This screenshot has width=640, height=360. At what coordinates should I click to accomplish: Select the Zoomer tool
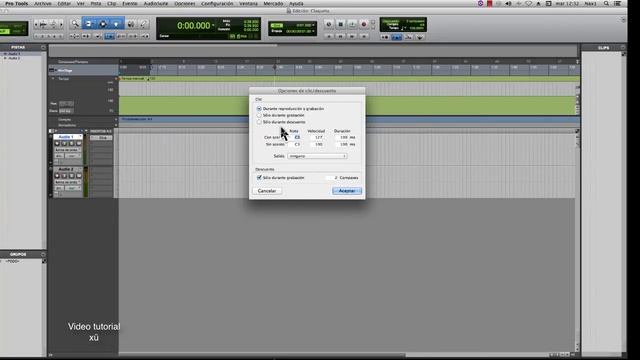(x=75, y=24)
